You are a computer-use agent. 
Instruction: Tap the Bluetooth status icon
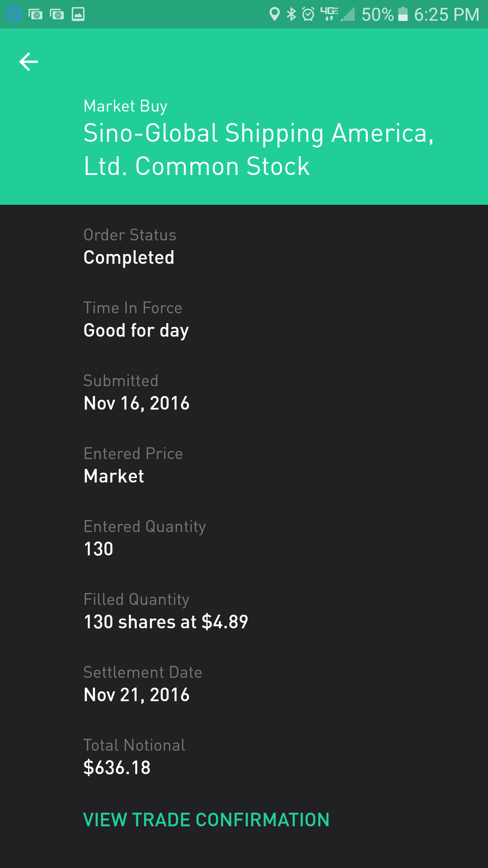[x=291, y=14]
